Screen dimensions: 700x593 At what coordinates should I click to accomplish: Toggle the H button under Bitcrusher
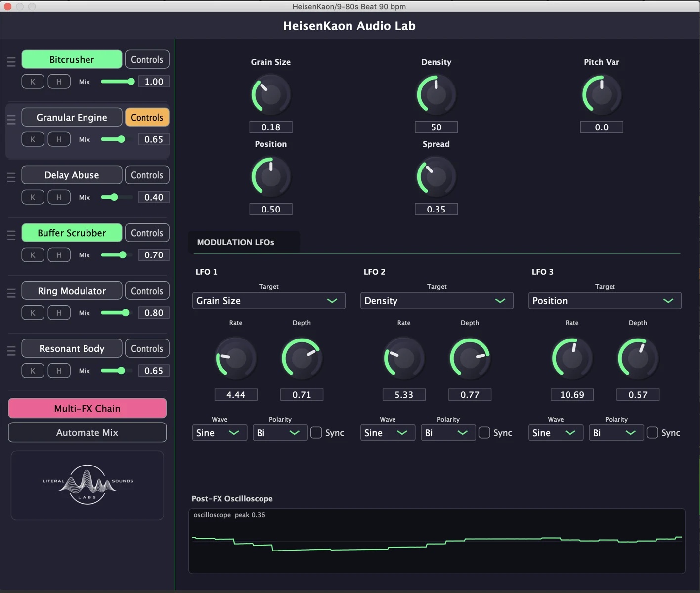click(x=59, y=82)
